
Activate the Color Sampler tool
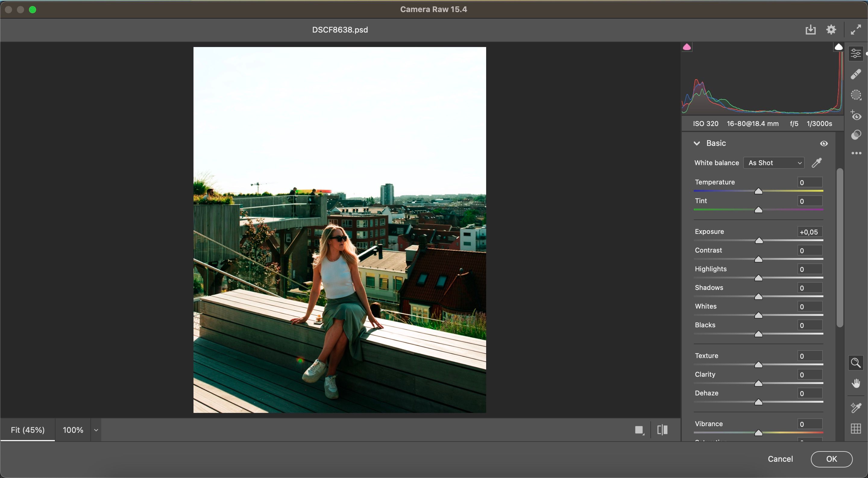coord(856,407)
